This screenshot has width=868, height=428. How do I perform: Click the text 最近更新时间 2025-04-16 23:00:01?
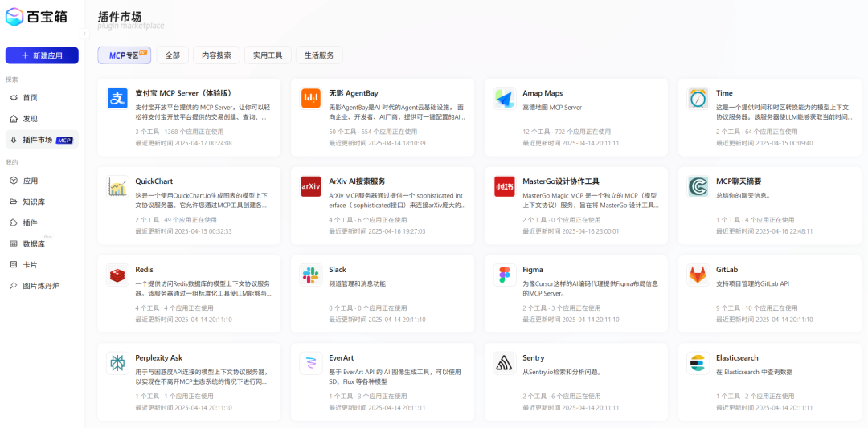point(571,231)
